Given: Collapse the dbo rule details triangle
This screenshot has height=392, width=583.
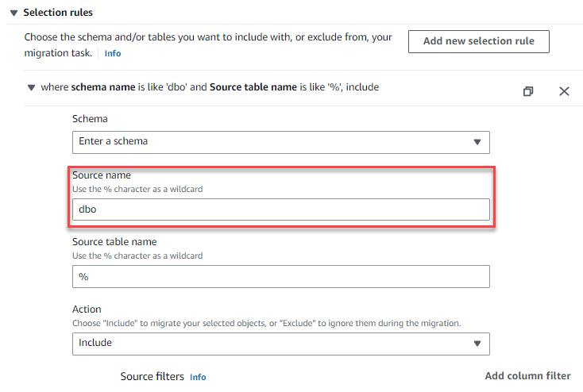Looking at the screenshot, I should click(31, 87).
